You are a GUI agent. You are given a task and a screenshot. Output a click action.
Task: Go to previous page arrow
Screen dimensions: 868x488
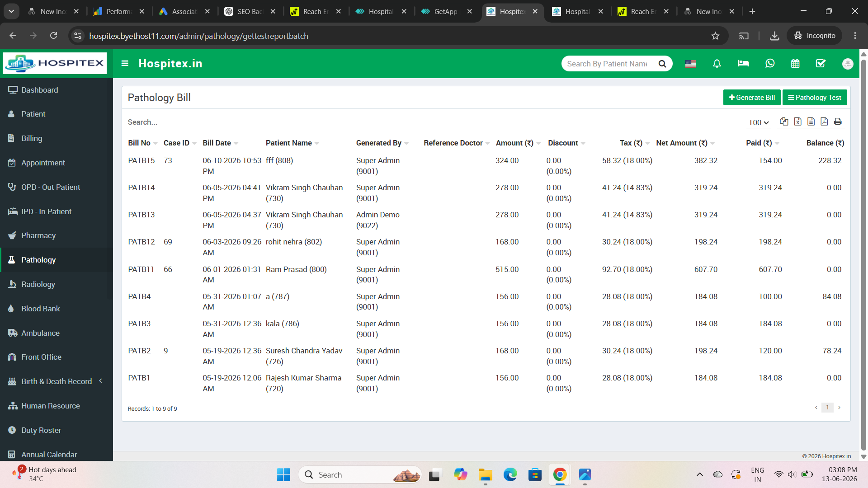click(x=816, y=408)
